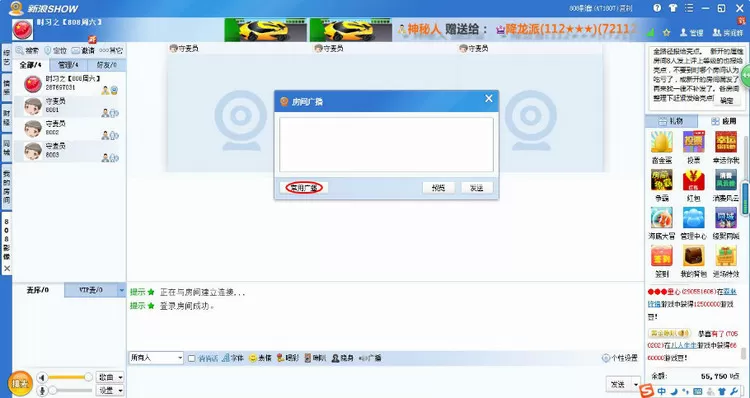The image size is (750, 398).
Task: Click the 确定 button in notice box
Action: click(727, 100)
